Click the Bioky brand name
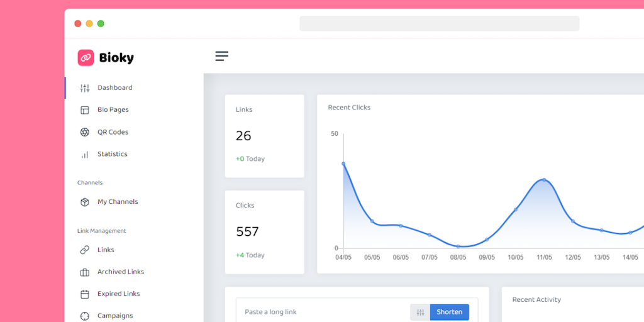The image size is (644, 322). pyautogui.click(x=116, y=58)
